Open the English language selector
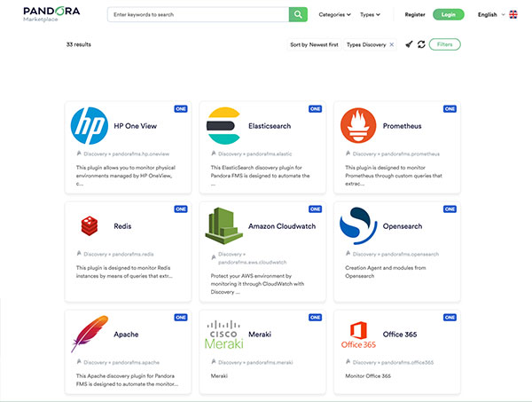 [491, 14]
